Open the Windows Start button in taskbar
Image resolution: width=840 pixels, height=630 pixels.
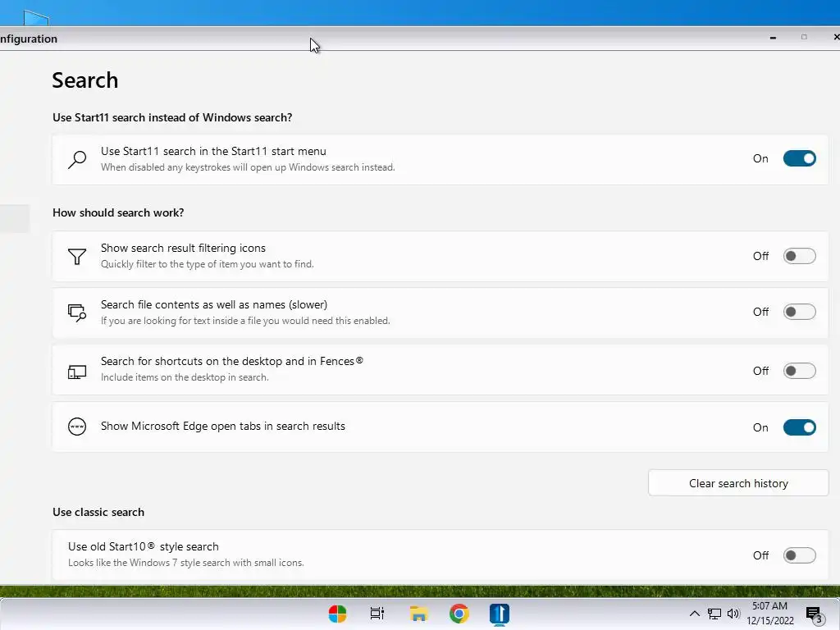[x=337, y=614]
